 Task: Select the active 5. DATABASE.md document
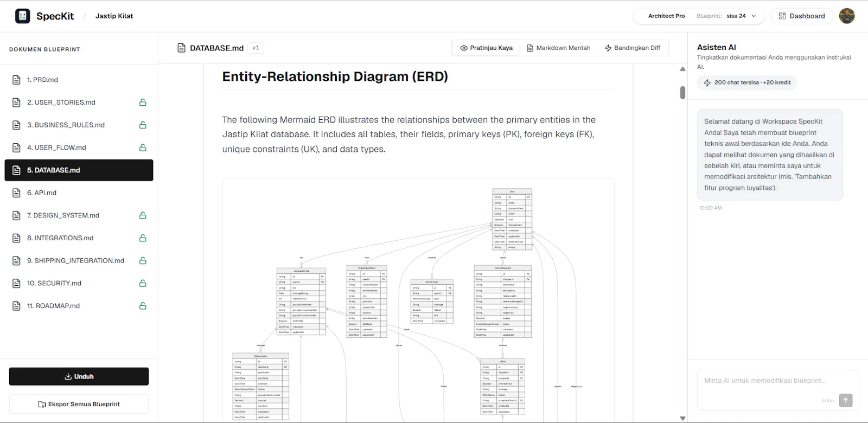[79, 170]
